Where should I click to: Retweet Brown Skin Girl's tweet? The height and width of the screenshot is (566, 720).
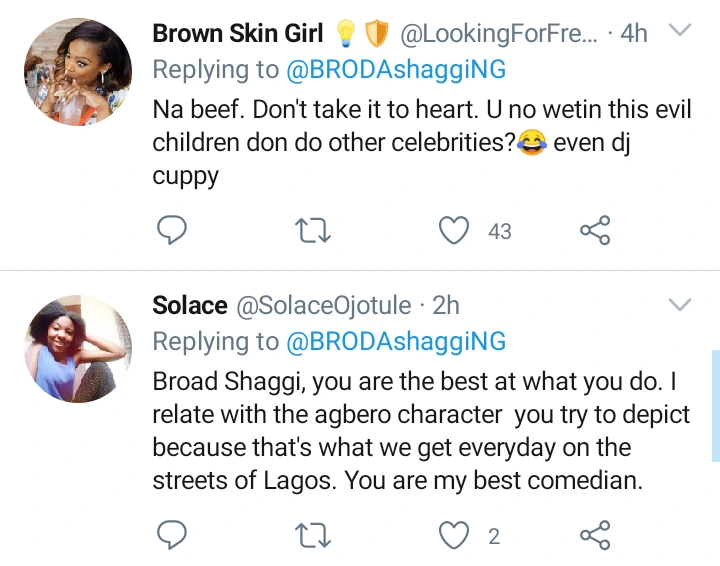pyautogui.click(x=314, y=231)
